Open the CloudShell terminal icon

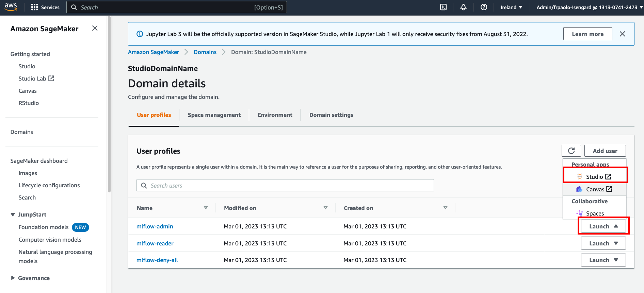click(x=444, y=7)
